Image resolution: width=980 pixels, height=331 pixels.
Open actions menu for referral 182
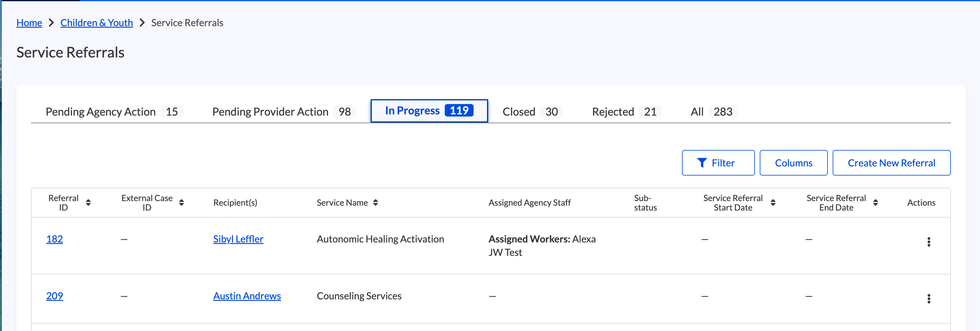(x=929, y=242)
